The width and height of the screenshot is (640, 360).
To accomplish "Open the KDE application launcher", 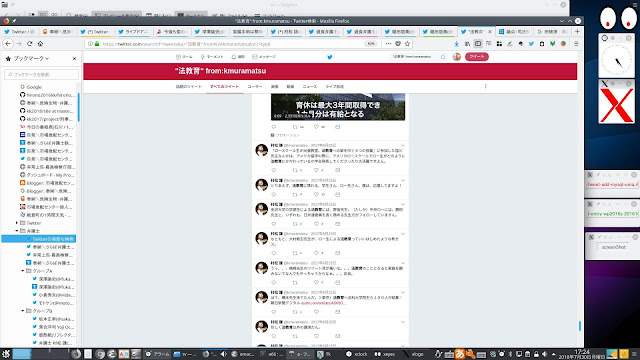I will [x=6, y=354].
